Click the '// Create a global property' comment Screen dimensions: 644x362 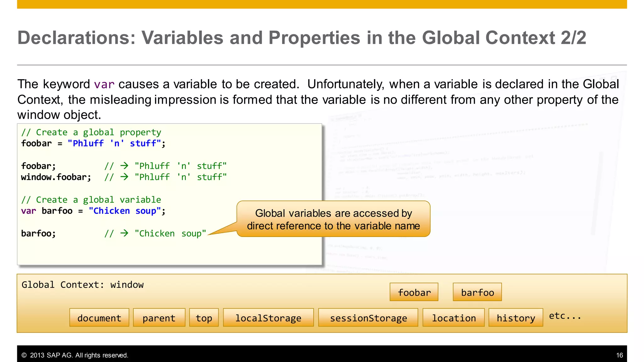pos(91,132)
